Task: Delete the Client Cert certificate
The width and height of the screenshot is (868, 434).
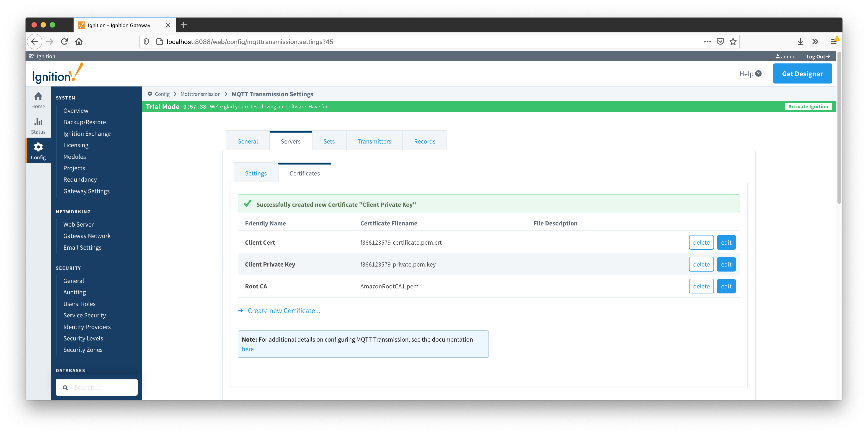Action: click(x=701, y=243)
